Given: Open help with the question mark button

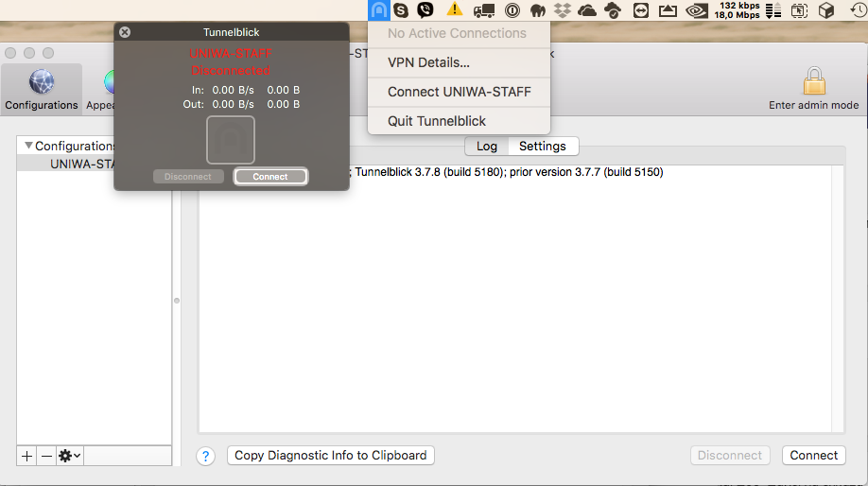Looking at the screenshot, I should tap(205, 456).
